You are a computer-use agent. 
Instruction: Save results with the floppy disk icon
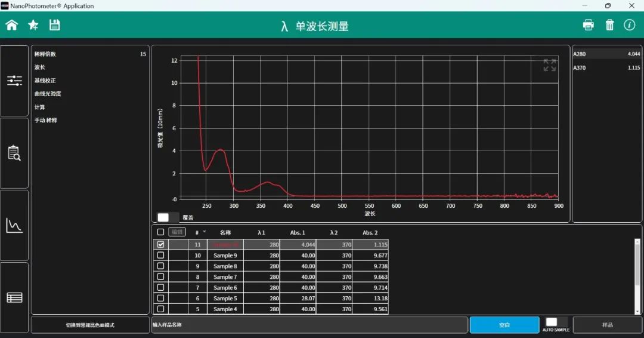(55, 25)
